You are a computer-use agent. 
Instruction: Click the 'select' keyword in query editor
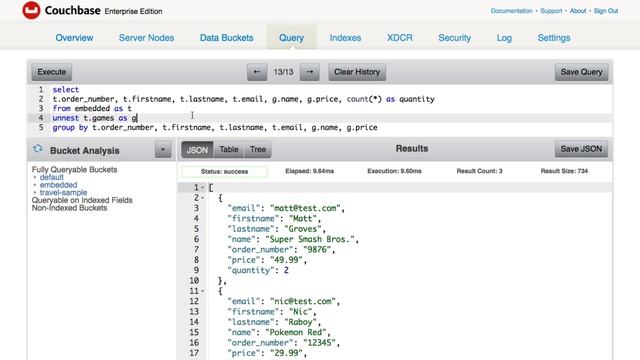[66, 89]
